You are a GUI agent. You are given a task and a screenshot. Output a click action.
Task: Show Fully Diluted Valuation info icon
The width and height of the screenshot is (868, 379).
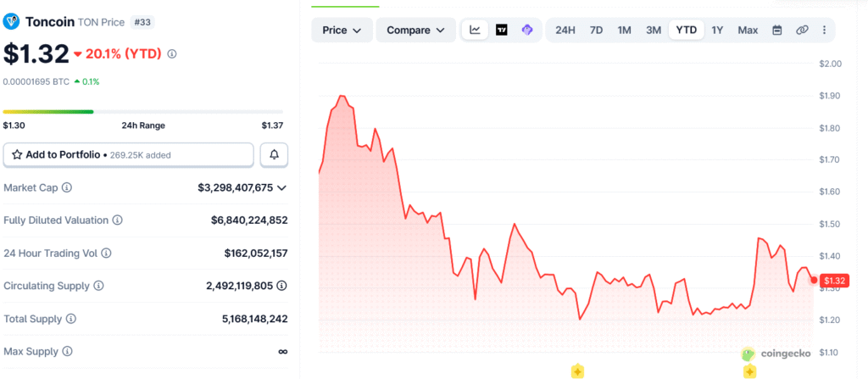(117, 220)
